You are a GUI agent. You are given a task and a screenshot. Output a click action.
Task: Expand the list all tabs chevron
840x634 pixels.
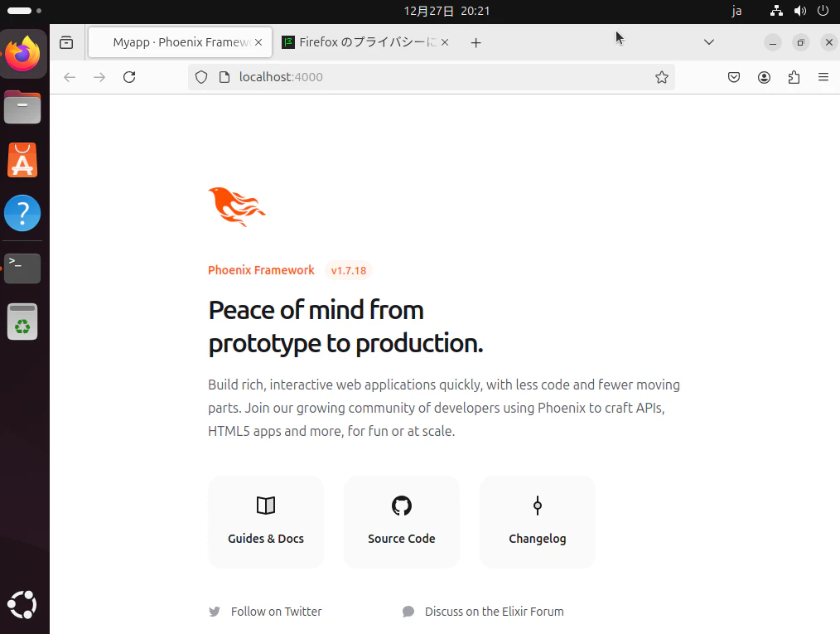coord(709,42)
